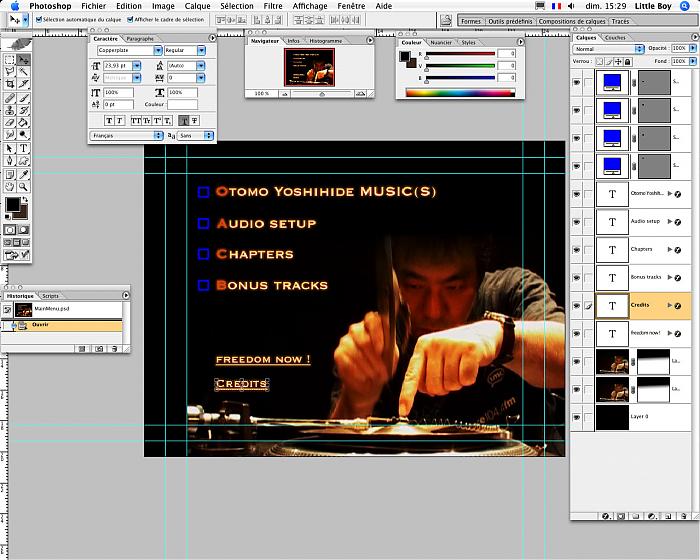Select the Hand tool
Image resolution: width=700 pixels, height=560 pixels.
9,187
